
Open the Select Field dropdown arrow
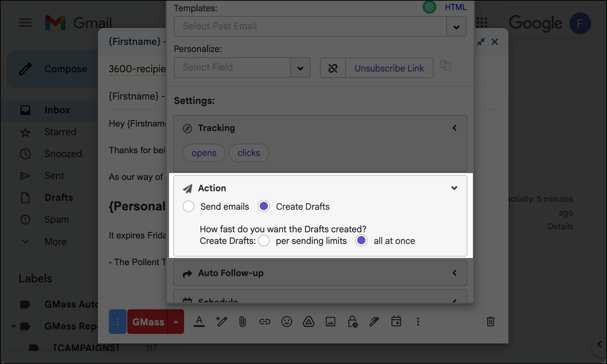tap(300, 68)
